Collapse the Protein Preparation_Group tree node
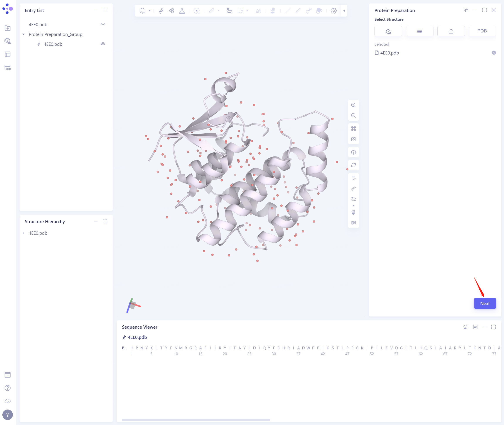 pos(24,34)
